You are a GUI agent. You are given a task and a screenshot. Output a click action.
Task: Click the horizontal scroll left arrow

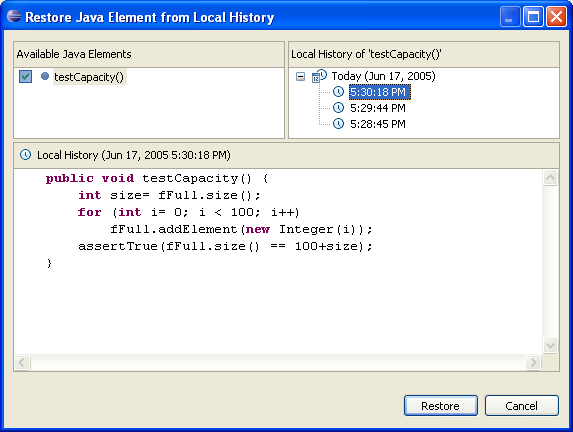[22, 362]
